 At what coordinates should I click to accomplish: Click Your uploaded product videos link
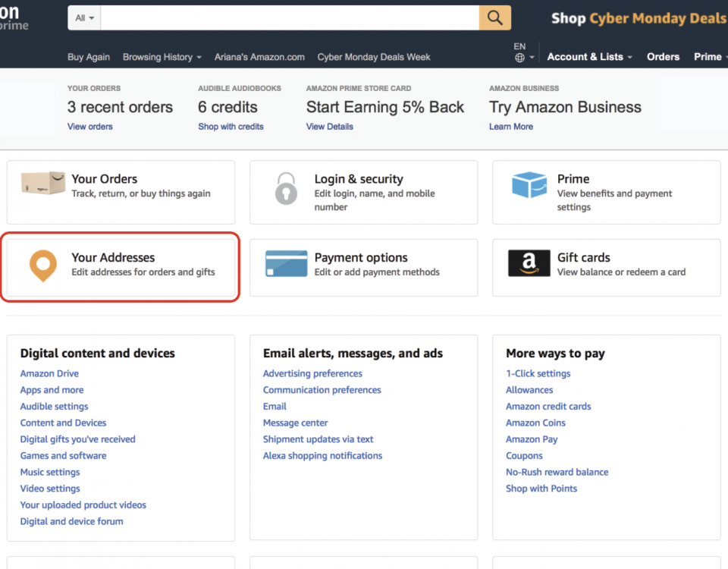pos(83,505)
